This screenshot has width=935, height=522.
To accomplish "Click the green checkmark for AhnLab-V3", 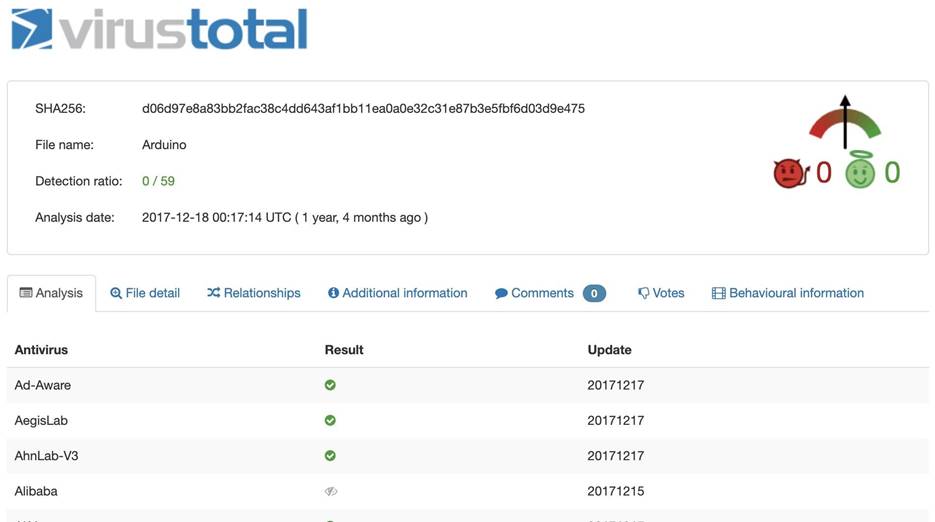I will (x=330, y=456).
